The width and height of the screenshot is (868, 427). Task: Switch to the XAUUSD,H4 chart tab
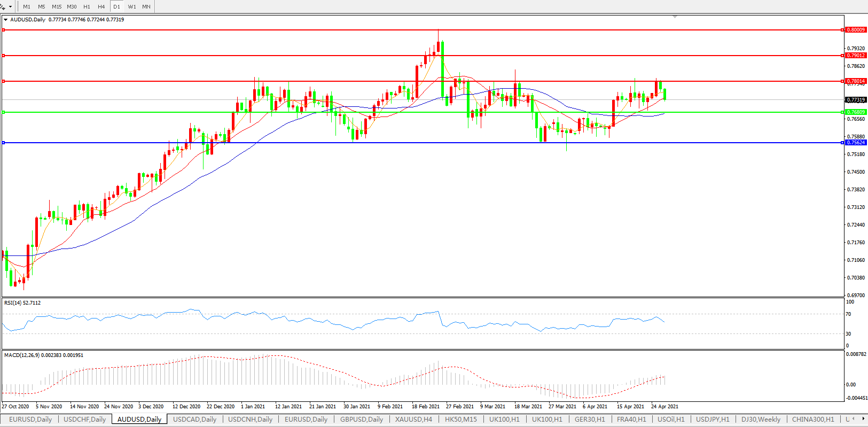click(413, 420)
